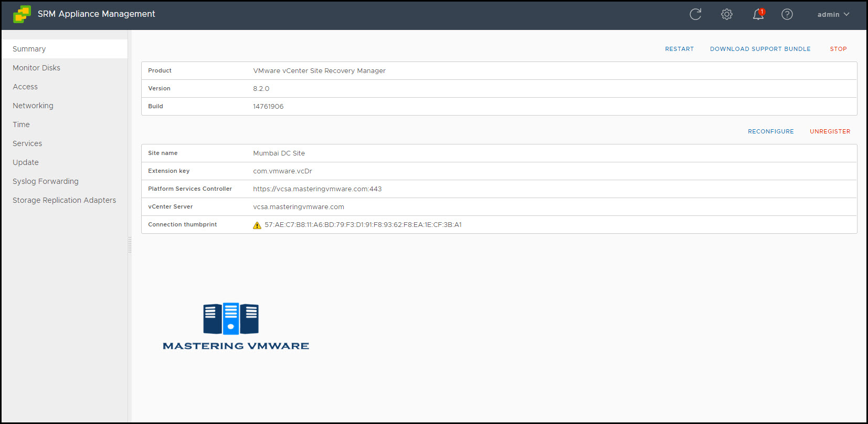Expand the admin user dropdown
This screenshot has height=424, width=868.
pyautogui.click(x=833, y=15)
